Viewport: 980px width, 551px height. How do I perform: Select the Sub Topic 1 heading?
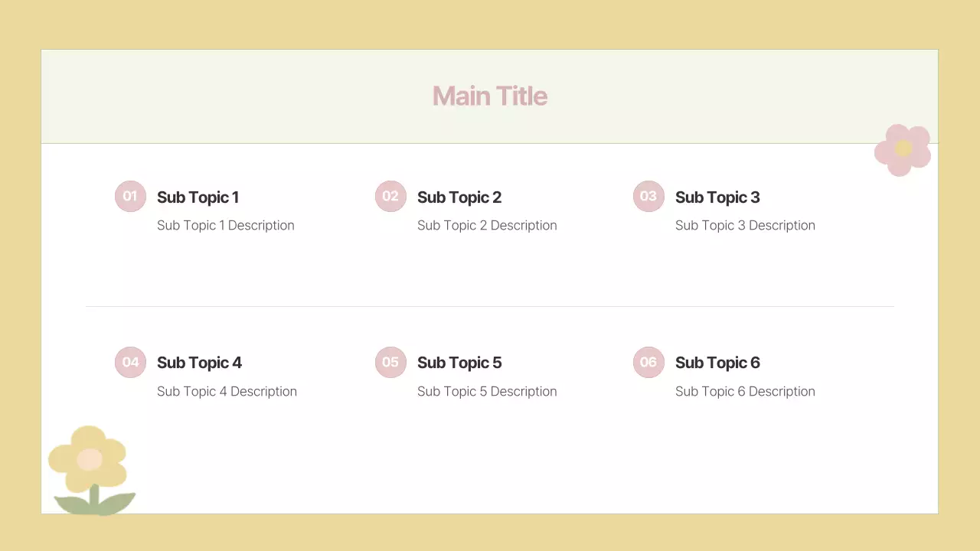(x=198, y=197)
